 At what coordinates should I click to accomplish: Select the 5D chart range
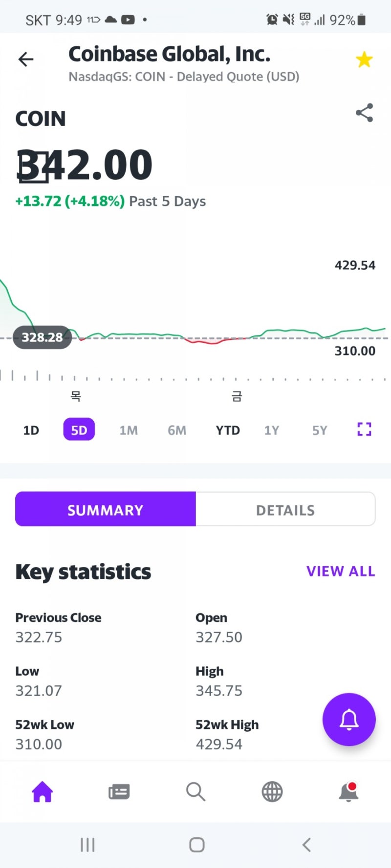(79, 430)
